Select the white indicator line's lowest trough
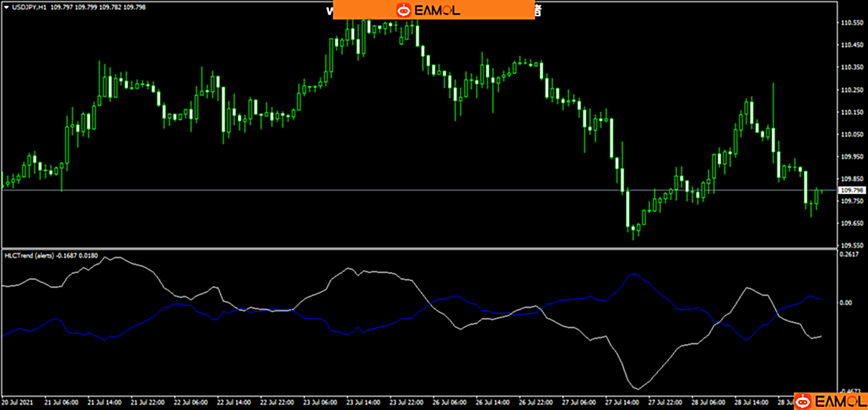Screen dimensions: 868x410 [637, 388]
